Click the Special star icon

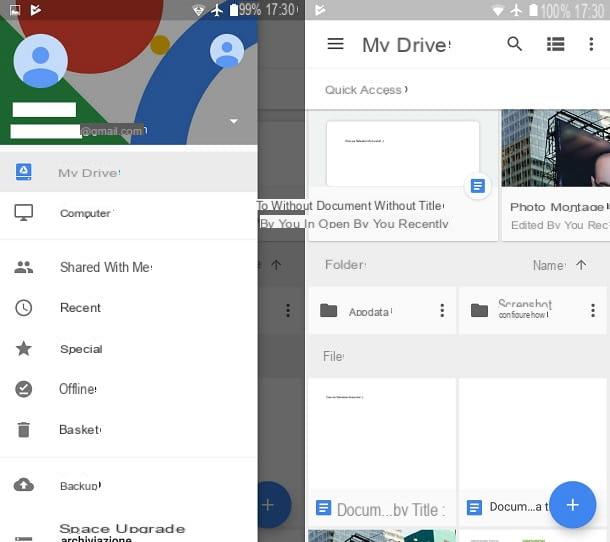click(24, 348)
